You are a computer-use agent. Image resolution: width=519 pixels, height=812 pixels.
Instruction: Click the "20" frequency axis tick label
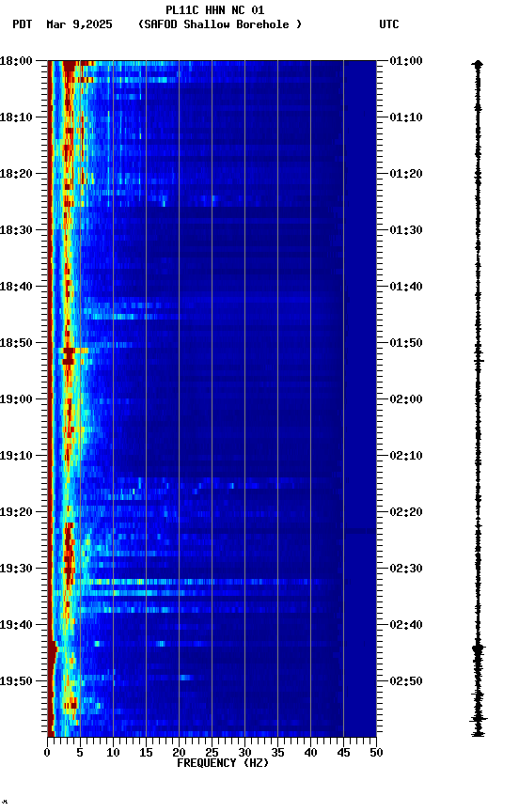[x=179, y=753]
